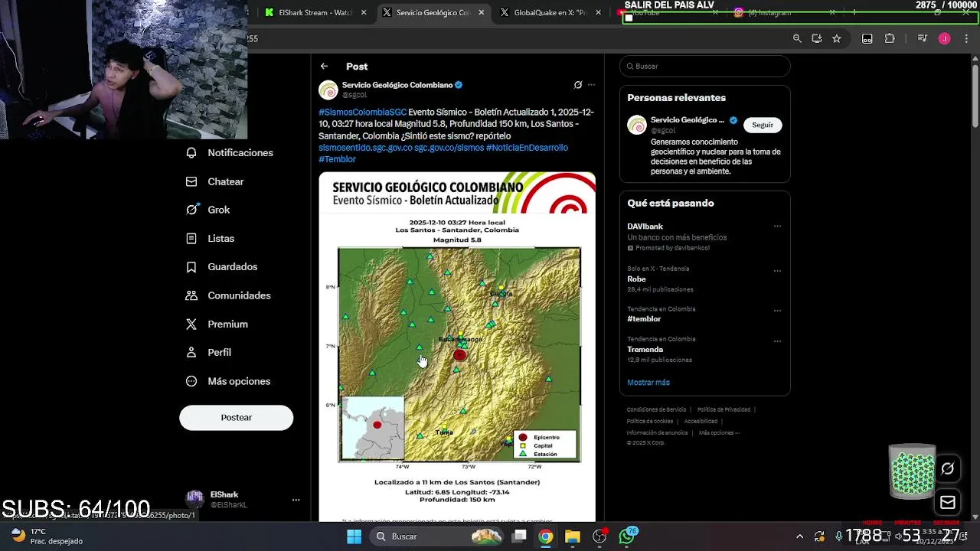Open the Chrome extensions puzzle icon

pyautogui.click(x=890, y=38)
